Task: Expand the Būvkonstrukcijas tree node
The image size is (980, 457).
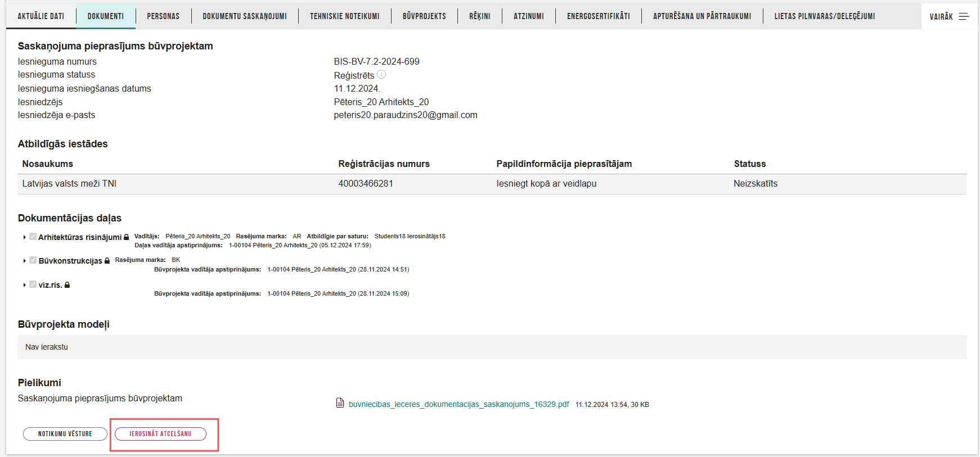Action: pos(24,261)
